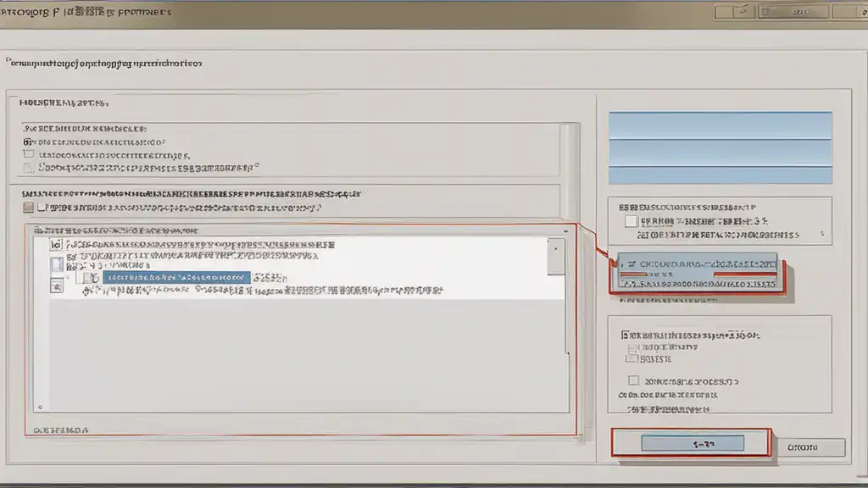Open the dropdown arrow in the box under the blue preview
868x488 pixels.
(x=822, y=234)
